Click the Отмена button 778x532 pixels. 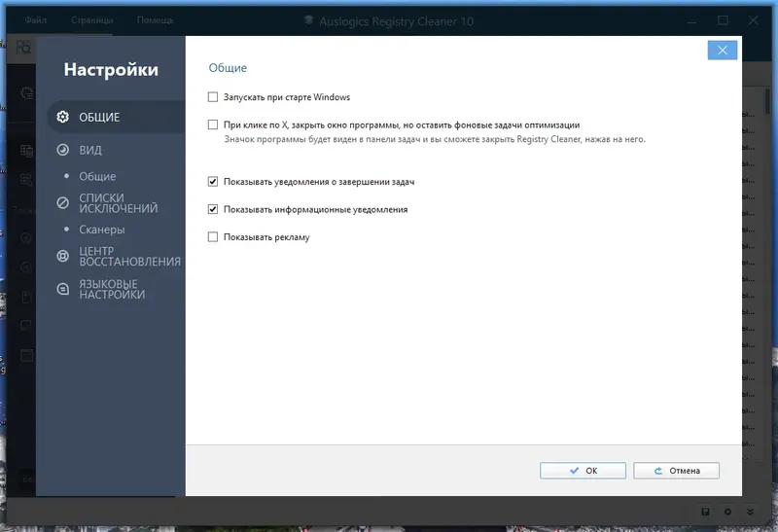pyautogui.click(x=676, y=471)
